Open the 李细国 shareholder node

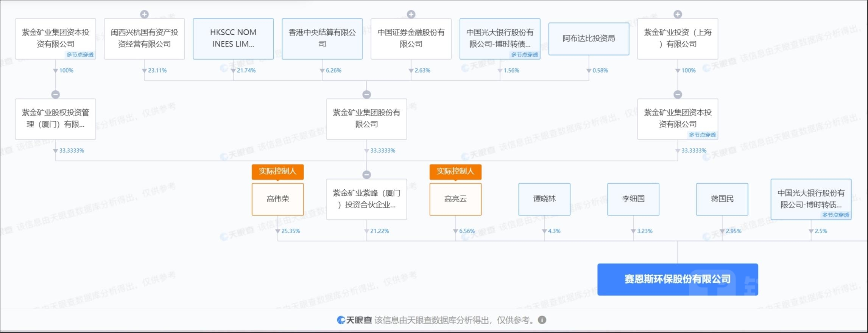pos(633,199)
